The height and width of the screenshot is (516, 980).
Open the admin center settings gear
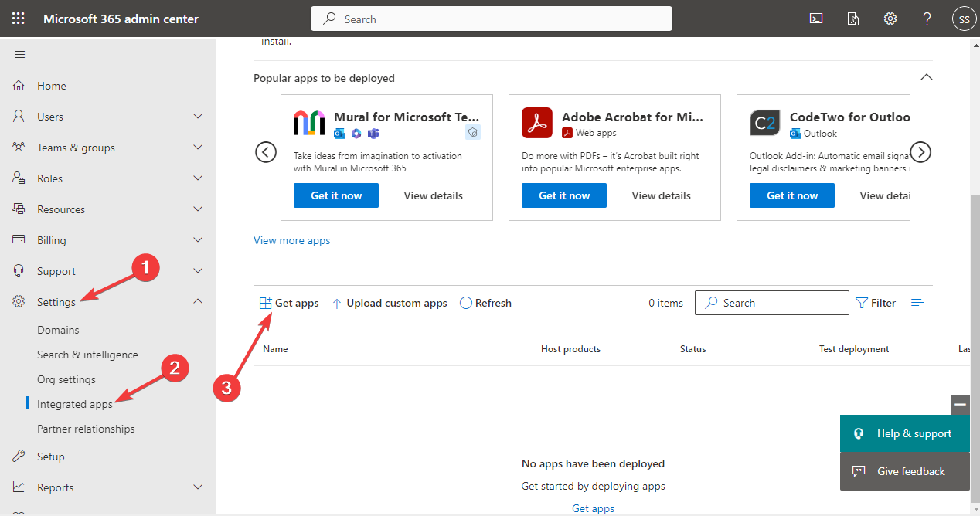click(890, 18)
